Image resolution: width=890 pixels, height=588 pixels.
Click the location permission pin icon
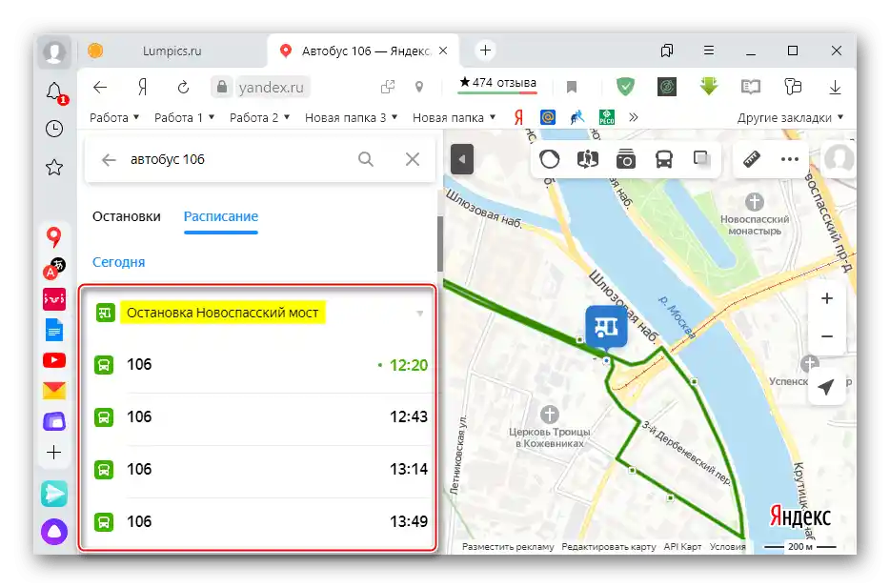point(419,87)
